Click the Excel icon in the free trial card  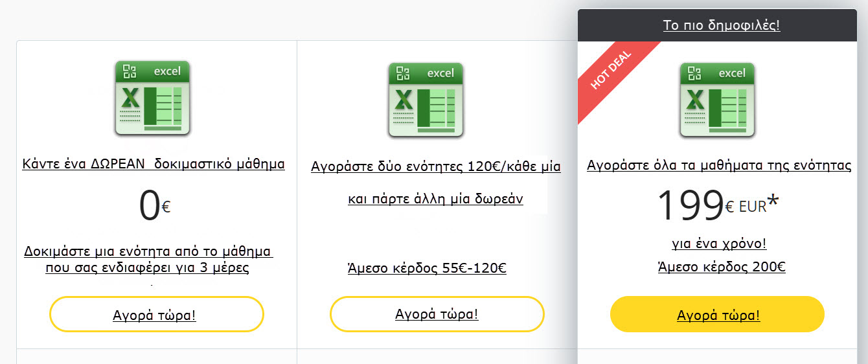click(152, 98)
